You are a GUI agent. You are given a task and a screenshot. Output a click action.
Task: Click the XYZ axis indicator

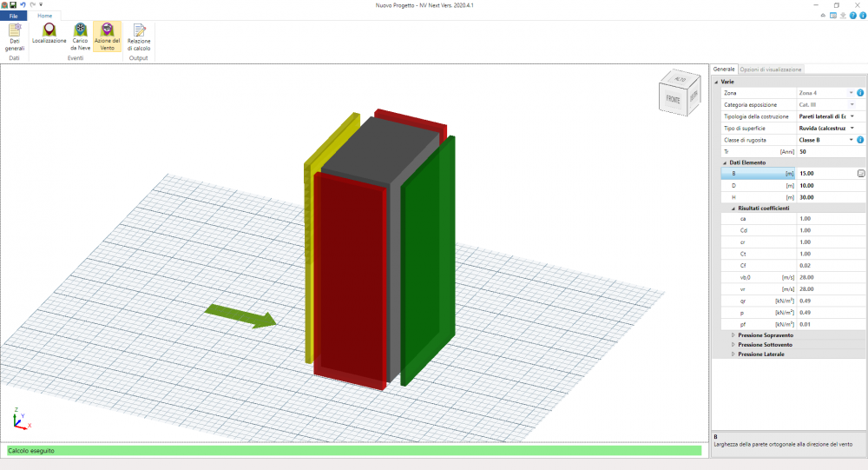(21, 419)
